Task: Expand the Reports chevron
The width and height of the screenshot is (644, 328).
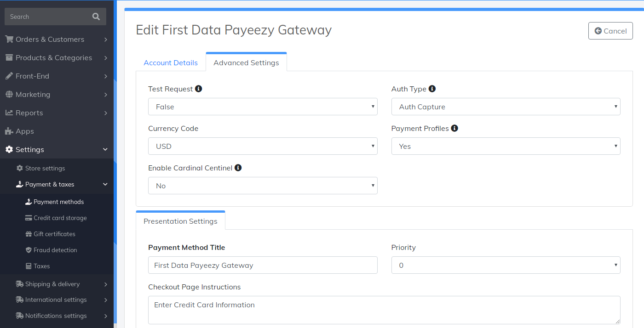Action: pyautogui.click(x=106, y=113)
